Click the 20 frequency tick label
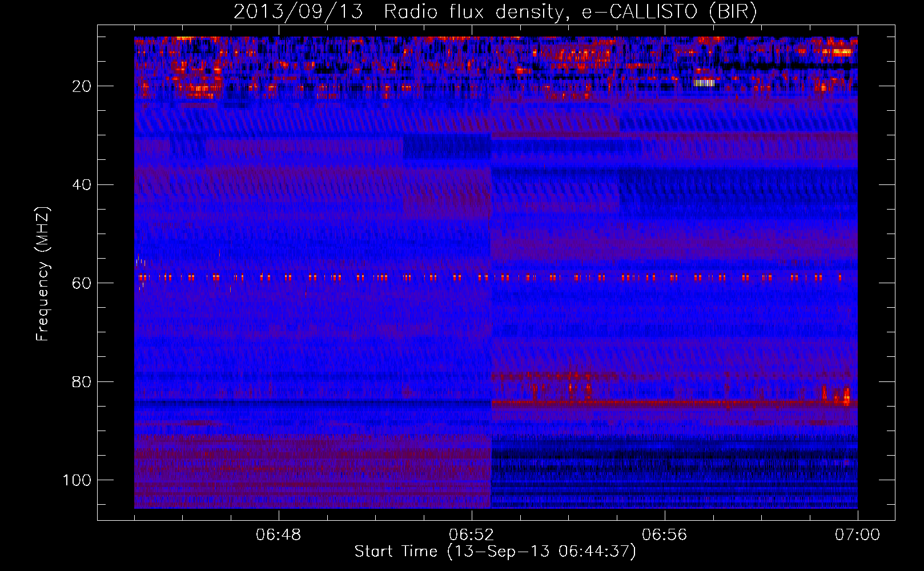 click(82, 86)
